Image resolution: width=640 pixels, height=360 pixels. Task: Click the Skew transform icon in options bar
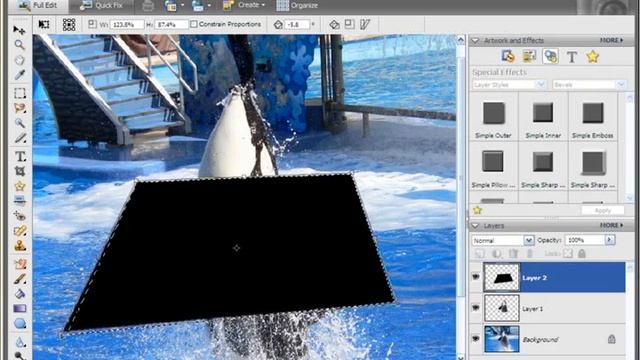point(365,24)
